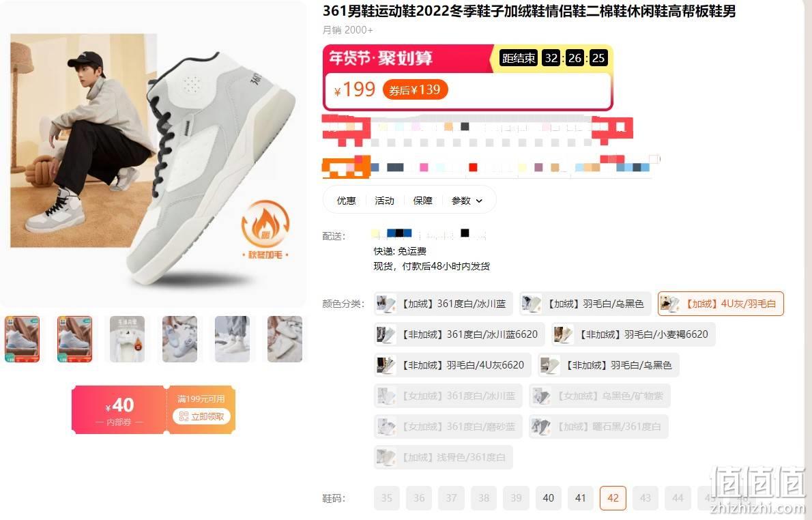The image size is (812, 520).
Task: Select the 【加绒】4U灰/羽毛白 color swatch
Action: 721,304
